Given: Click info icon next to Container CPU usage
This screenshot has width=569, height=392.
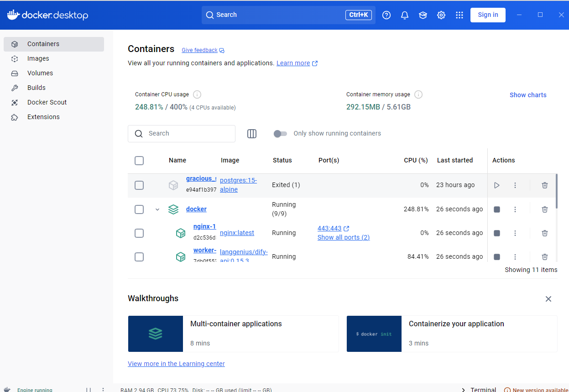Looking at the screenshot, I should coord(197,94).
